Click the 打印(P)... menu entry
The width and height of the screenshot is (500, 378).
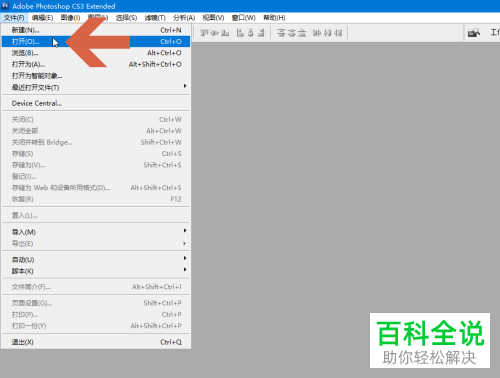[96, 314]
